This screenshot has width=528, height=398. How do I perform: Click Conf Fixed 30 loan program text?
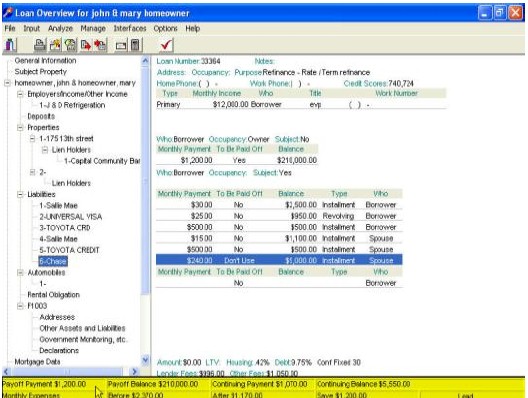tap(338, 362)
